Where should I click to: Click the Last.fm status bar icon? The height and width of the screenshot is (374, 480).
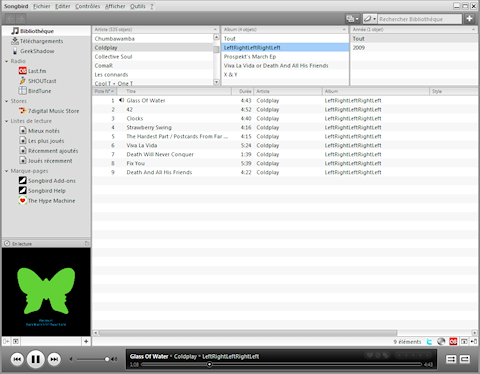click(x=453, y=341)
